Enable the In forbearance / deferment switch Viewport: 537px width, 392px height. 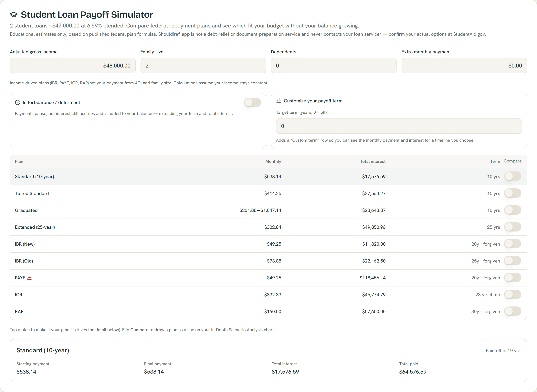(252, 102)
